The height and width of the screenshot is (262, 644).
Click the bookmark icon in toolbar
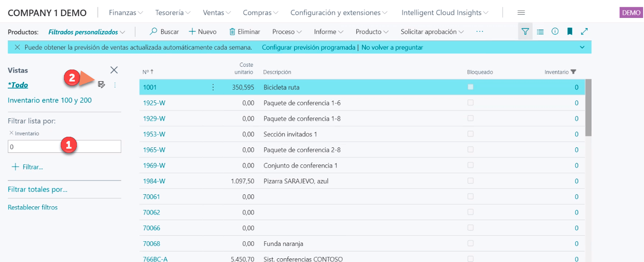(569, 32)
